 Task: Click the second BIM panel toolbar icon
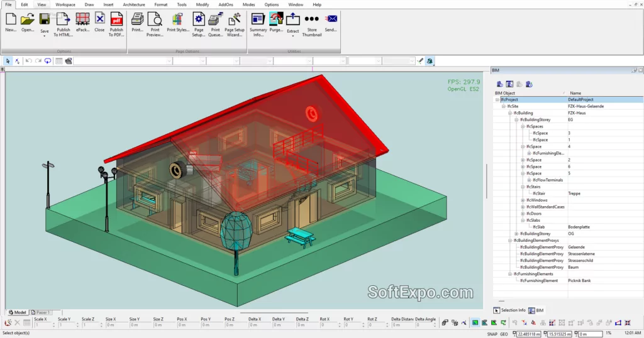point(509,84)
